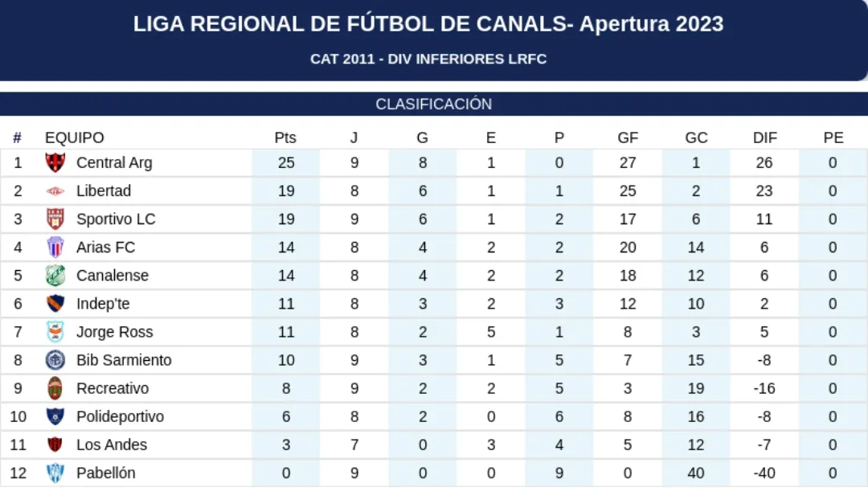Select the CLASIFICACIÓN section bar
Image resolution: width=868 pixels, height=500 pixels.
pyautogui.click(x=434, y=104)
